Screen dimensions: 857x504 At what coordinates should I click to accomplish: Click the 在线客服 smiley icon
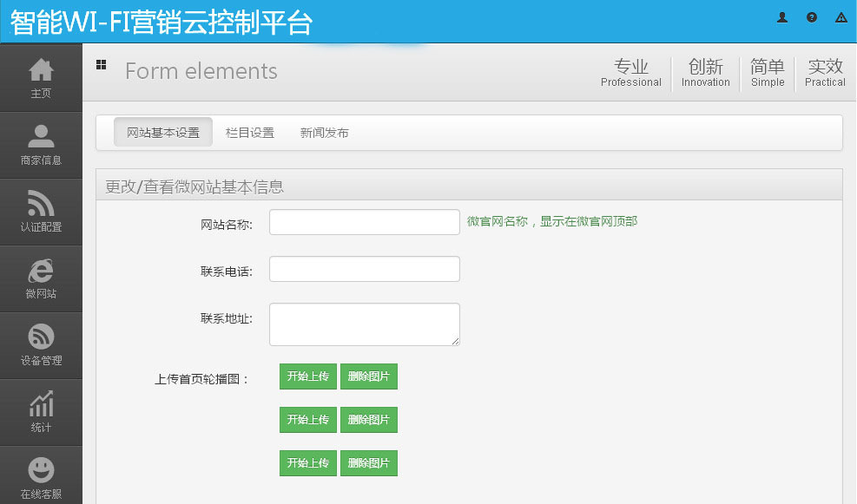[41, 470]
